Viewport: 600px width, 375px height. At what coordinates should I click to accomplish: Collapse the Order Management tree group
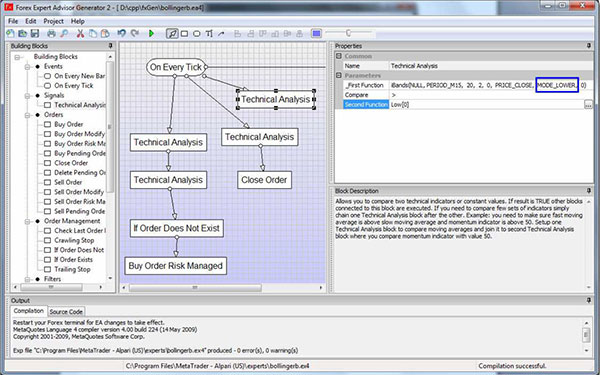(x=28, y=221)
